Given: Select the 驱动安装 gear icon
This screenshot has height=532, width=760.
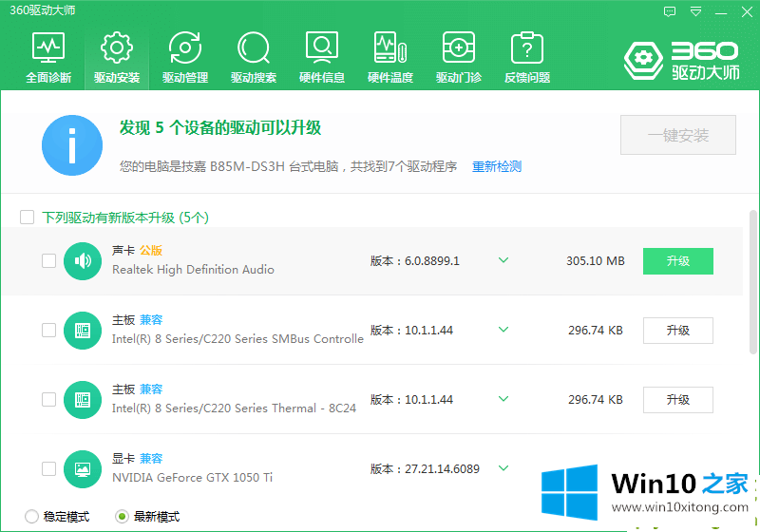Looking at the screenshot, I should [x=116, y=47].
